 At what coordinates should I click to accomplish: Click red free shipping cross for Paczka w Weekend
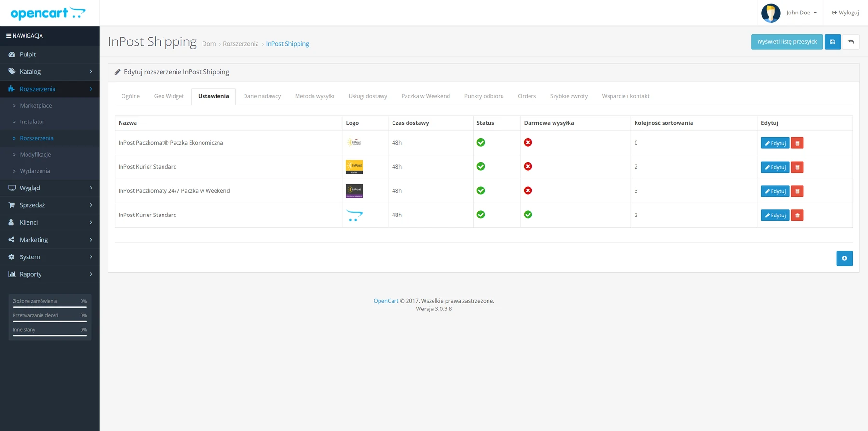pyautogui.click(x=528, y=191)
